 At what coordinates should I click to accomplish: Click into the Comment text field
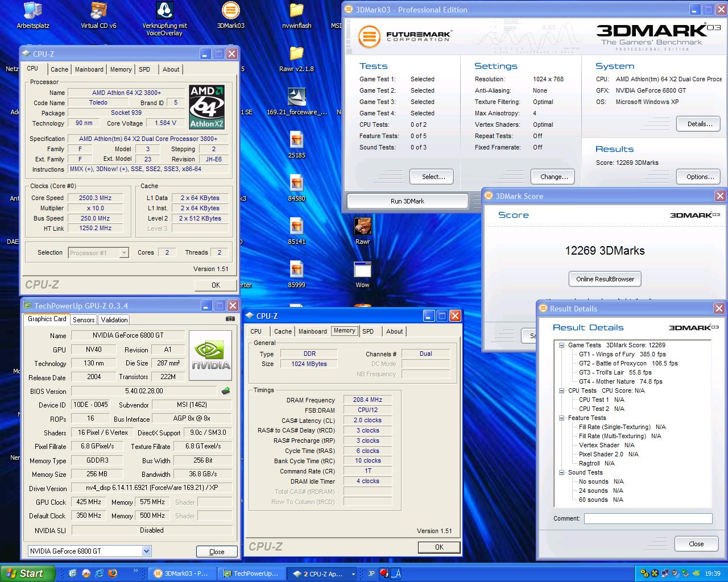(x=648, y=518)
